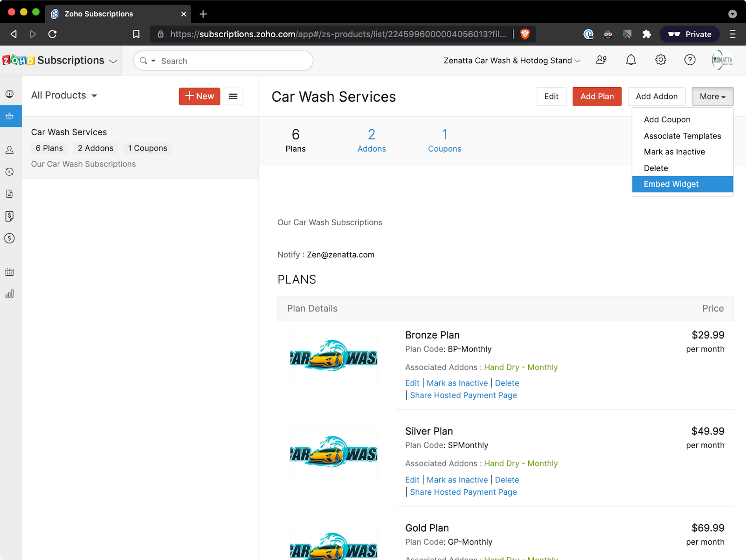Open the users and referrals icon in the header
The image size is (746, 560).
(601, 60)
